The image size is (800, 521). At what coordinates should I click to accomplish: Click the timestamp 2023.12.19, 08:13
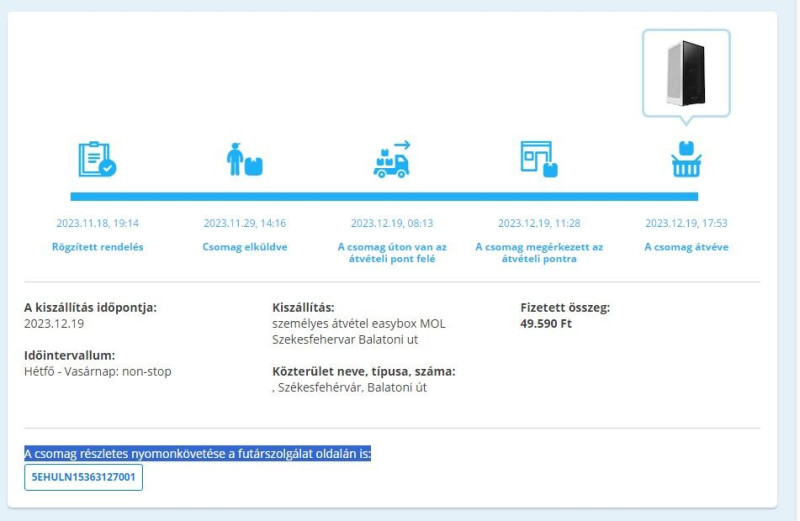click(x=392, y=223)
